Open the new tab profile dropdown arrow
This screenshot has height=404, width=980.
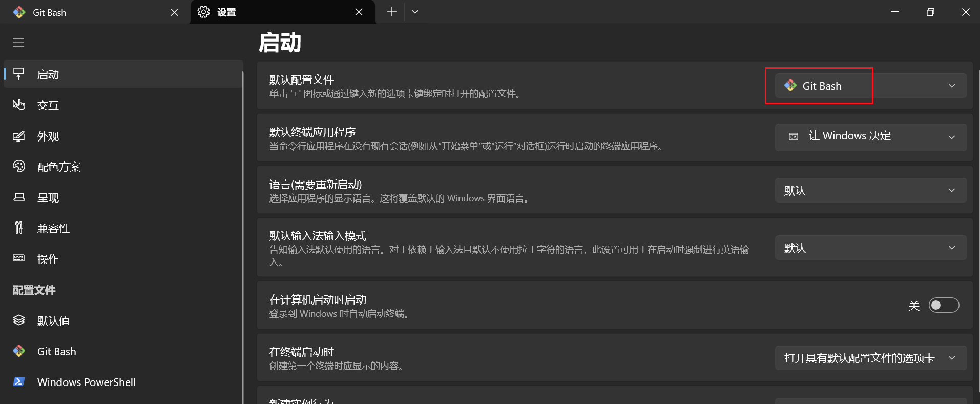[x=415, y=12]
